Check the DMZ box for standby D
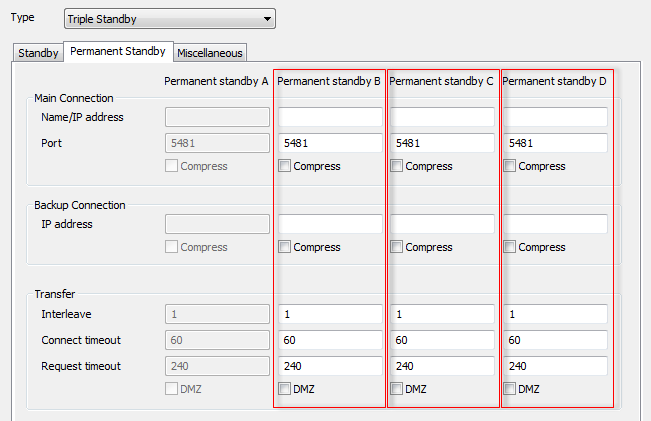Image resolution: width=651 pixels, height=421 pixels. (509, 389)
